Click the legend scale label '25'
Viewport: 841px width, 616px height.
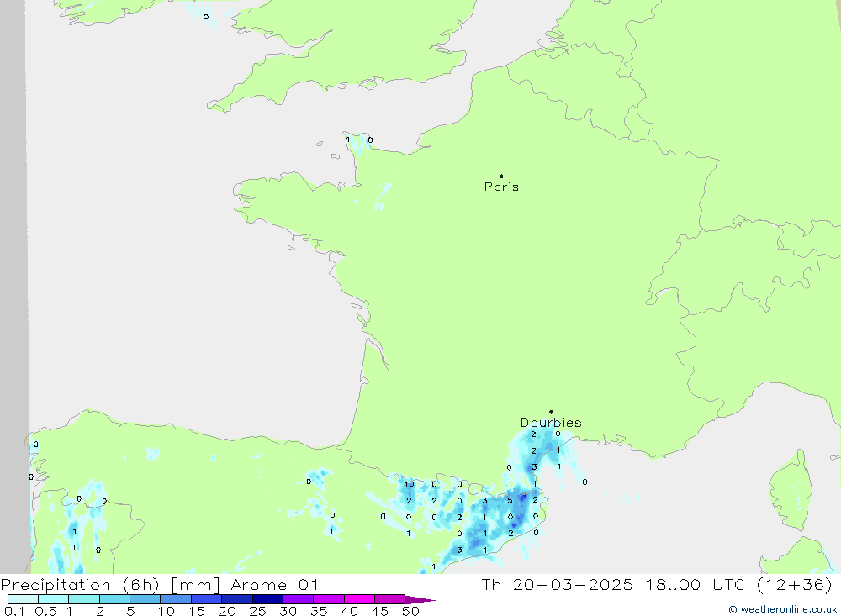point(257,611)
